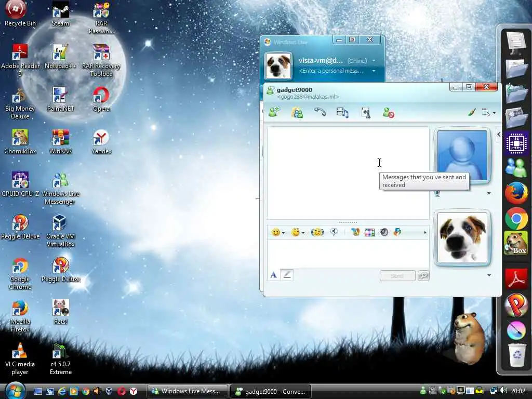Start a voice clip recording

334,232
